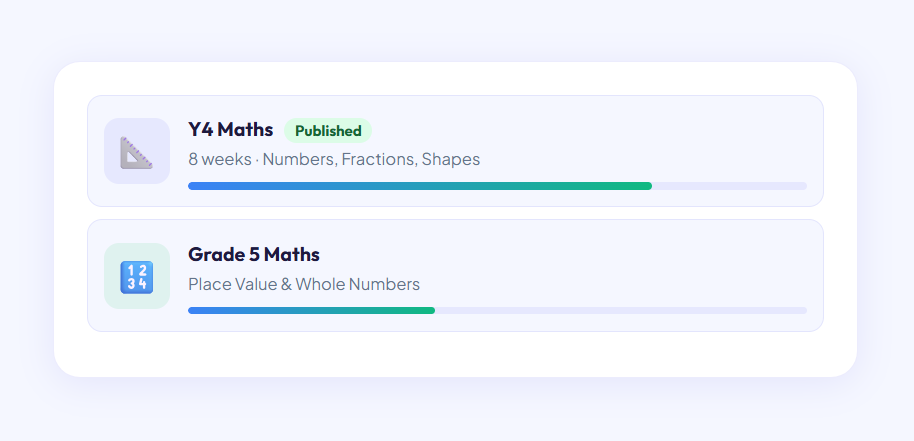
Task: Click the green Published badge
Action: click(328, 131)
